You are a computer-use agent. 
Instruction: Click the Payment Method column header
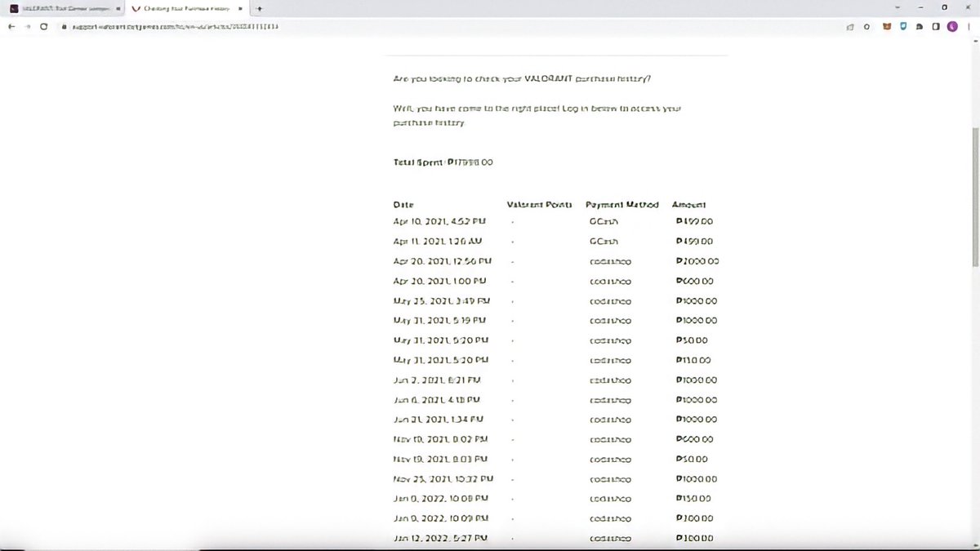point(621,205)
